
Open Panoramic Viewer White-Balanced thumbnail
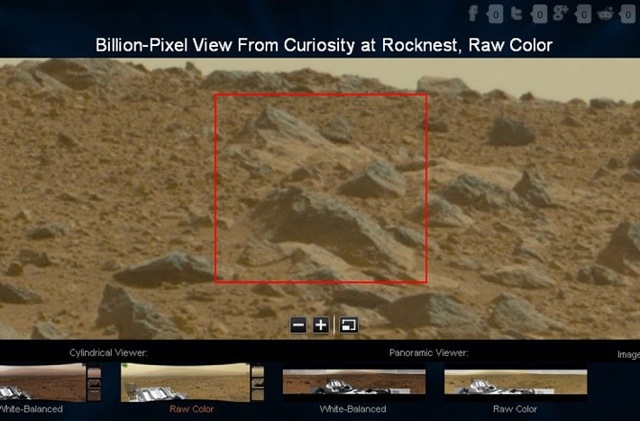point(354,382)
